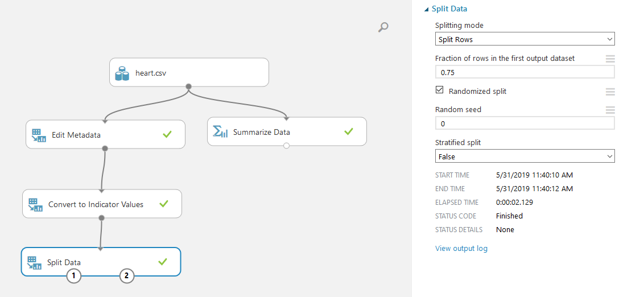Screen dimensions: 644x297
Task: Click the Split Data module icon
Action: (35, 262)
